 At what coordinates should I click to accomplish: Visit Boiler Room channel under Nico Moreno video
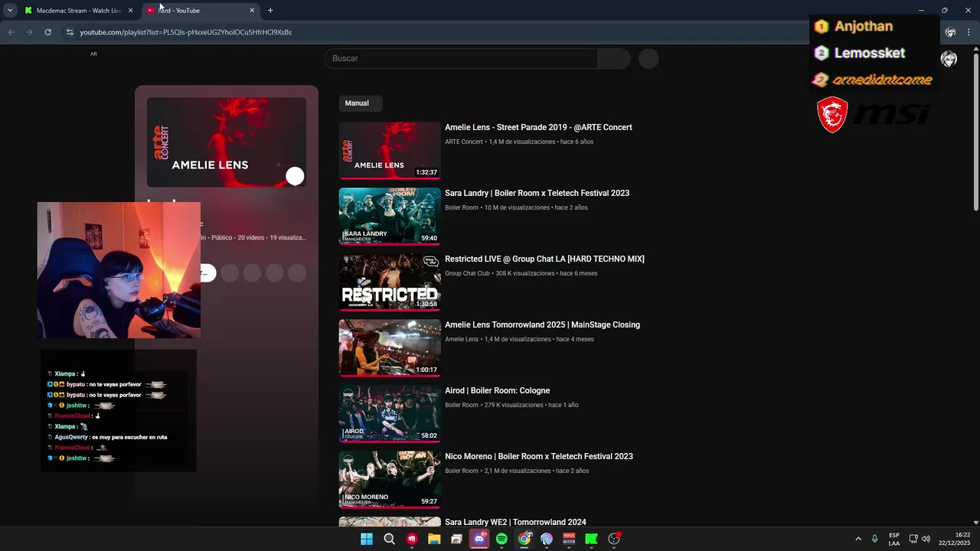pyautogui.click(x=462, y=471)
